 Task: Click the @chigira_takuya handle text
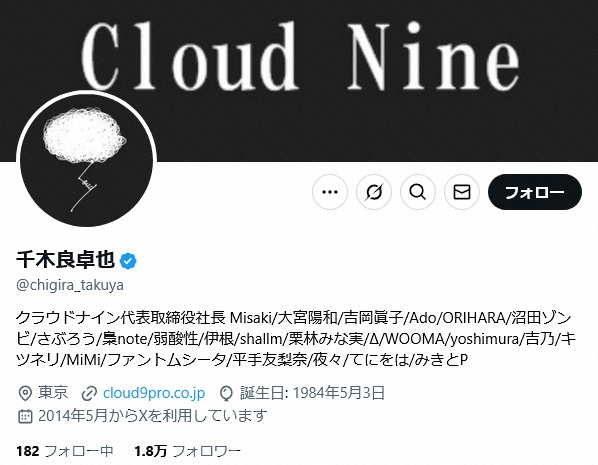70,285
